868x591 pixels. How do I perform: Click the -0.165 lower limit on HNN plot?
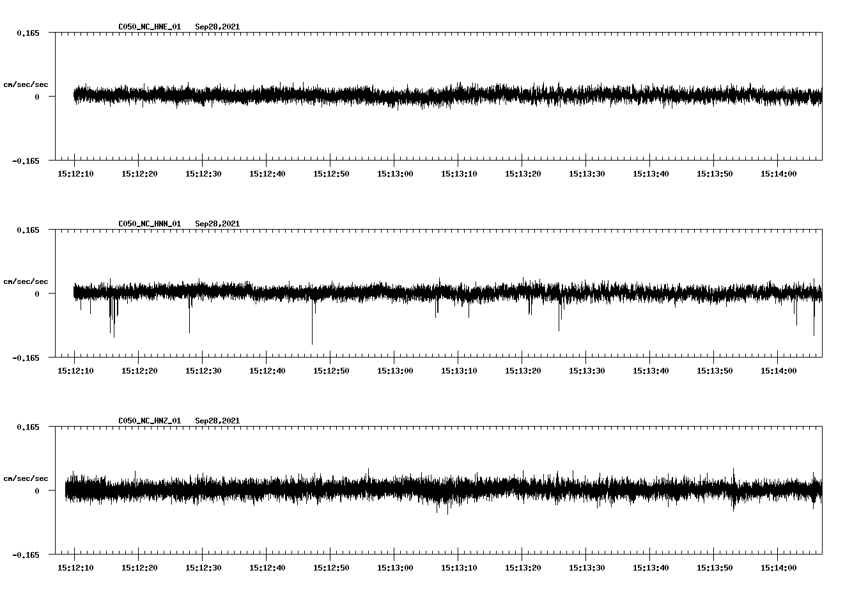[26, 358]
